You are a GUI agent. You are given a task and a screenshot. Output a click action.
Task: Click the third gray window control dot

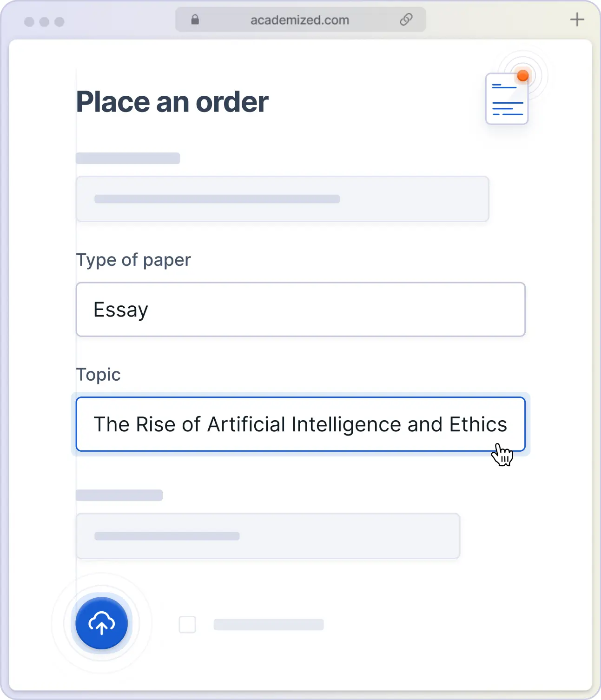click(x=59, y=22)
